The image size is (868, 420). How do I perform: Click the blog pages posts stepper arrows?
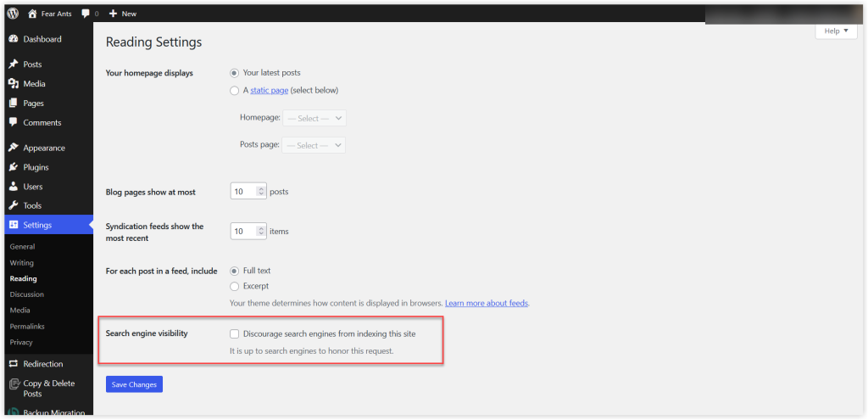[x=261, y=192]
